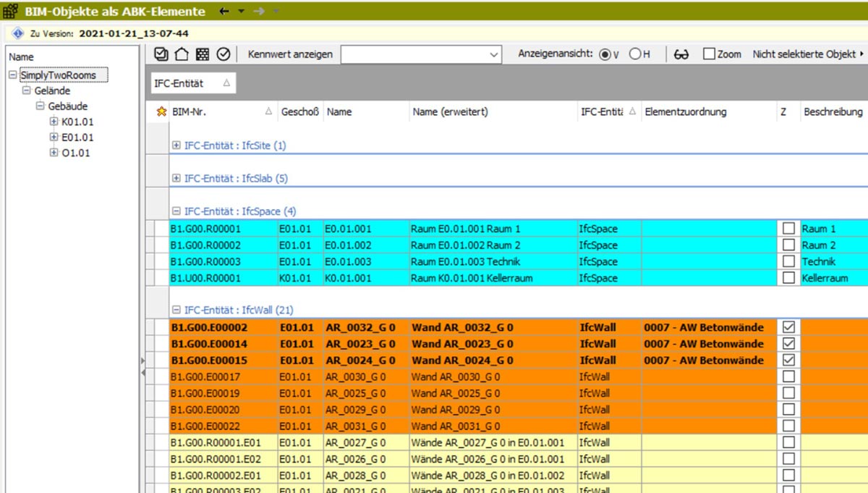This screenshot has height=493, width=868.
Task: Click the glasses view icon
Action: tap(681, 54)
